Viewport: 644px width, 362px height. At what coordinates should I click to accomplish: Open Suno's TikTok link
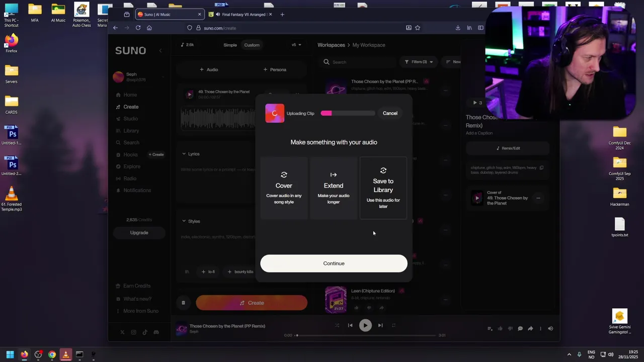tap(145, 332)
